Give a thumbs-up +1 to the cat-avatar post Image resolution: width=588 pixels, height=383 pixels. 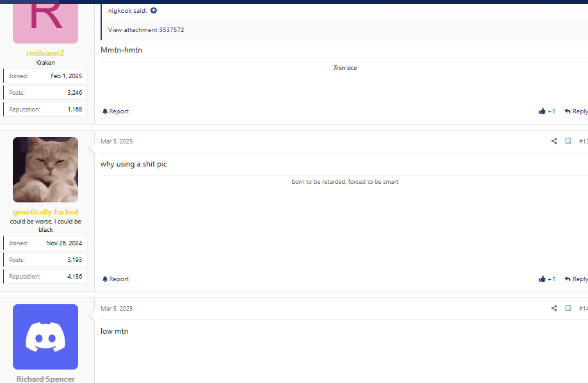click(547, 279)
